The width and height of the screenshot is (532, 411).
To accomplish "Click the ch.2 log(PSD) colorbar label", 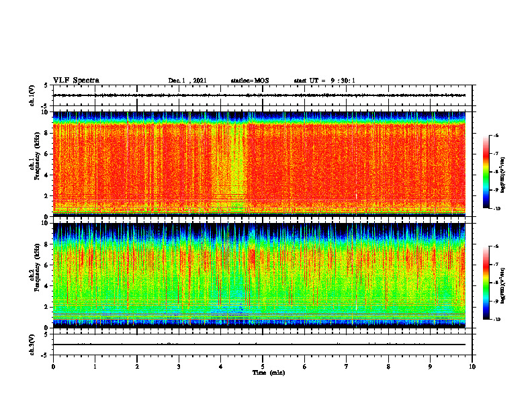I will tap(503, 285).
